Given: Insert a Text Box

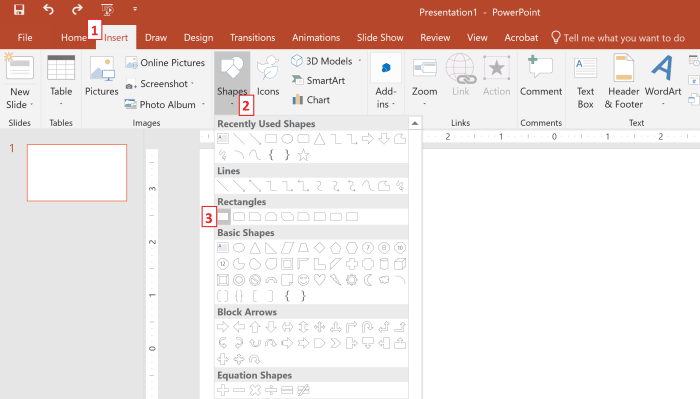Looking at the screenshot, I should (585, 83).
